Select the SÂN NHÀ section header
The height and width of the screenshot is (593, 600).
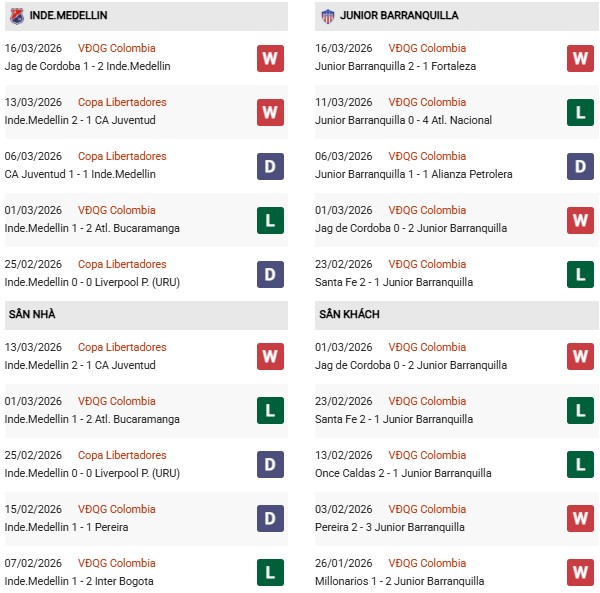(x=30, y=314)
